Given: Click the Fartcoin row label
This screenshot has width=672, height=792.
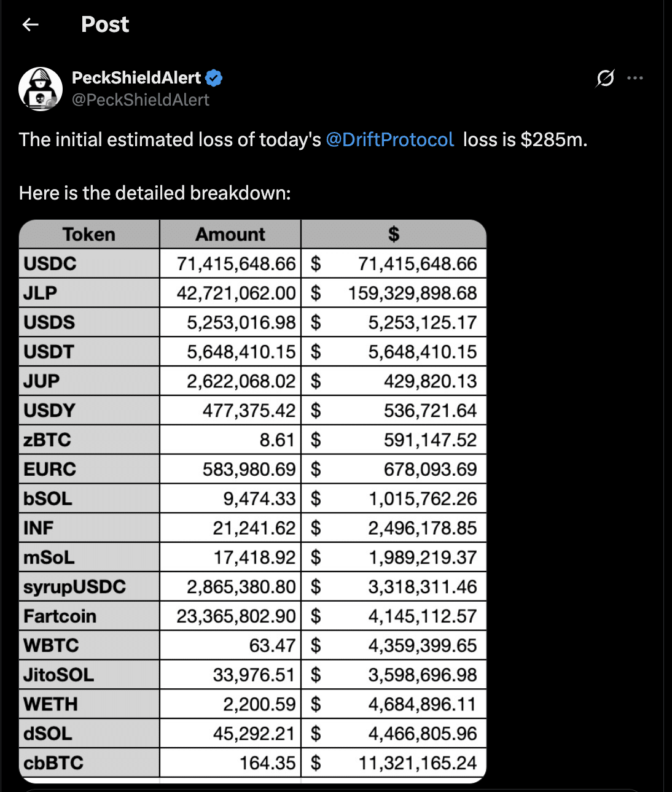Looking at the screenshot, I should pyautogui.click(x=60, y=616).
